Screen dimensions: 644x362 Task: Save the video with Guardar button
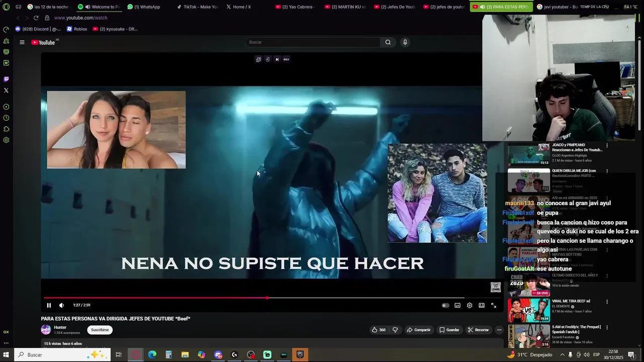click(449, 330)
